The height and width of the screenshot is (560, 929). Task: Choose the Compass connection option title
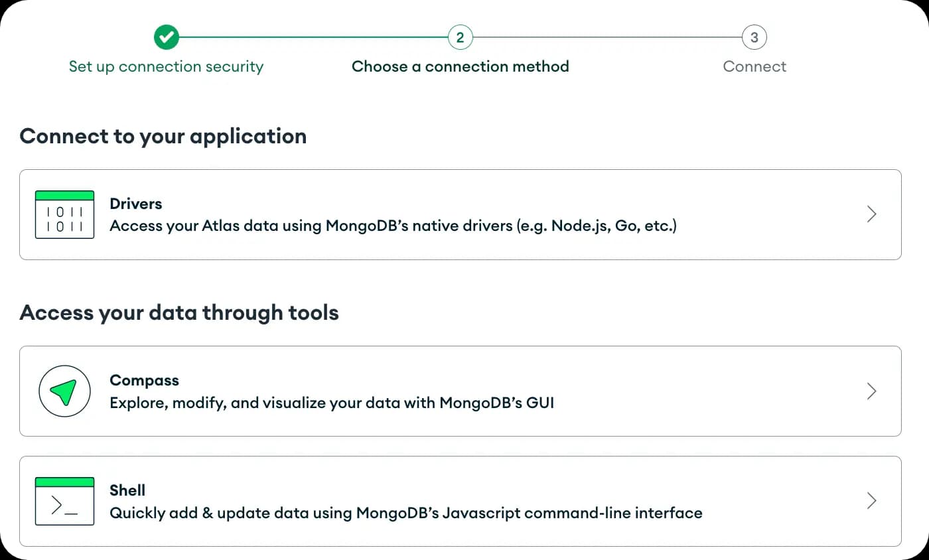tap(145, 380)
